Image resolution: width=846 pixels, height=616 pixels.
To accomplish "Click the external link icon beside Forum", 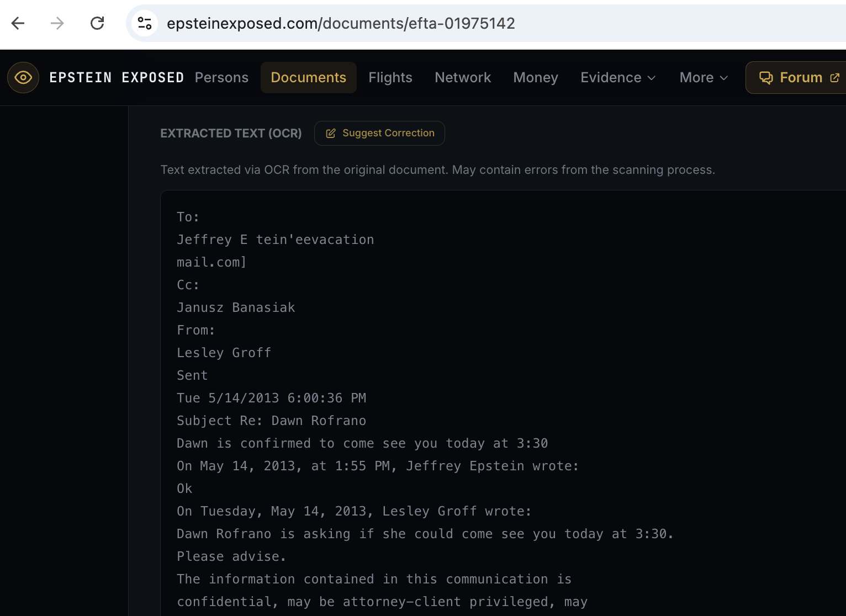I will click(x=834, y=78).
